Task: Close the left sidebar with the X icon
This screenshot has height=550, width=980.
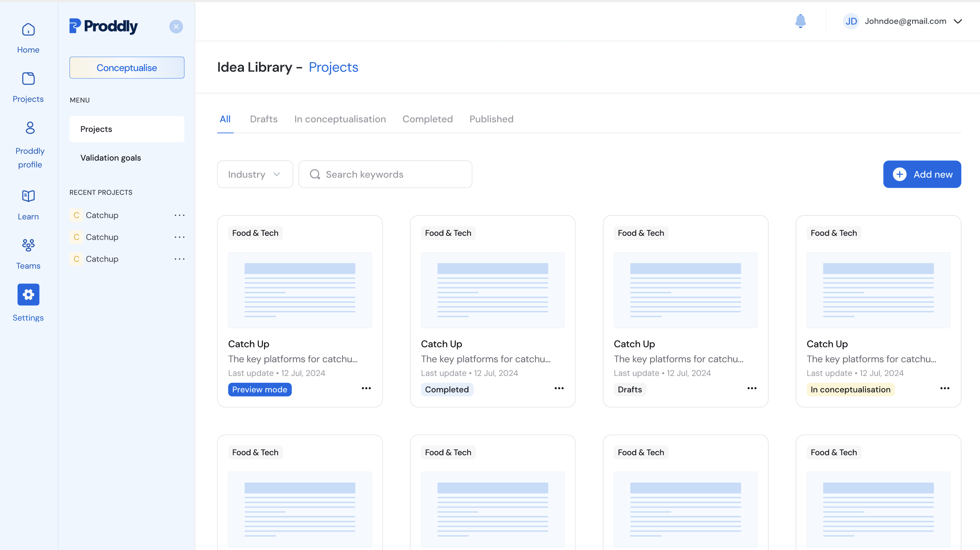Action: [x=176, y=27]
